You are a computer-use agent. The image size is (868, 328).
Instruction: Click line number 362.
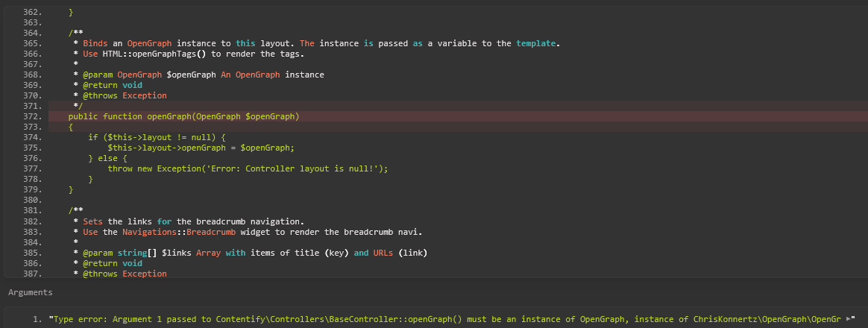[33, 12]
